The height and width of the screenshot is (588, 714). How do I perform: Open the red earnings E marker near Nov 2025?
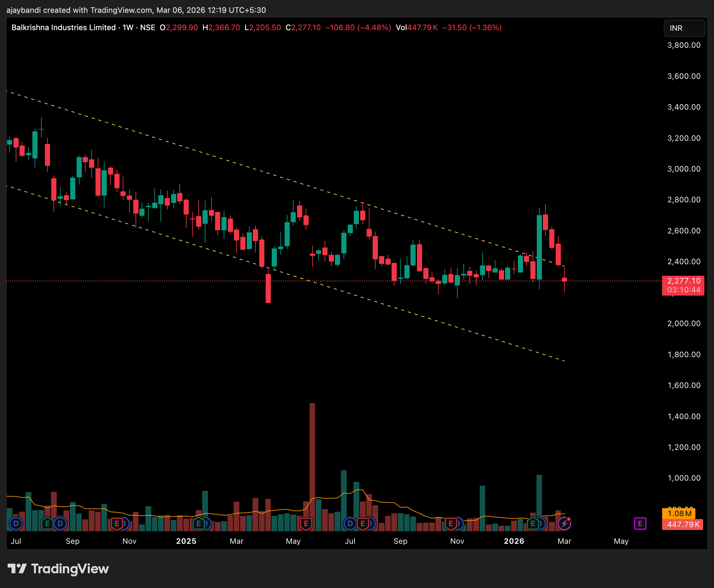click(451, 524)
